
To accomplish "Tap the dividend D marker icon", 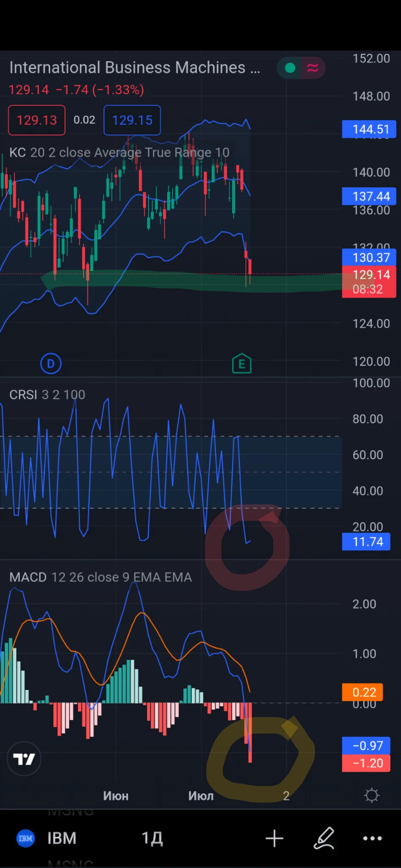I will (51, 364).
